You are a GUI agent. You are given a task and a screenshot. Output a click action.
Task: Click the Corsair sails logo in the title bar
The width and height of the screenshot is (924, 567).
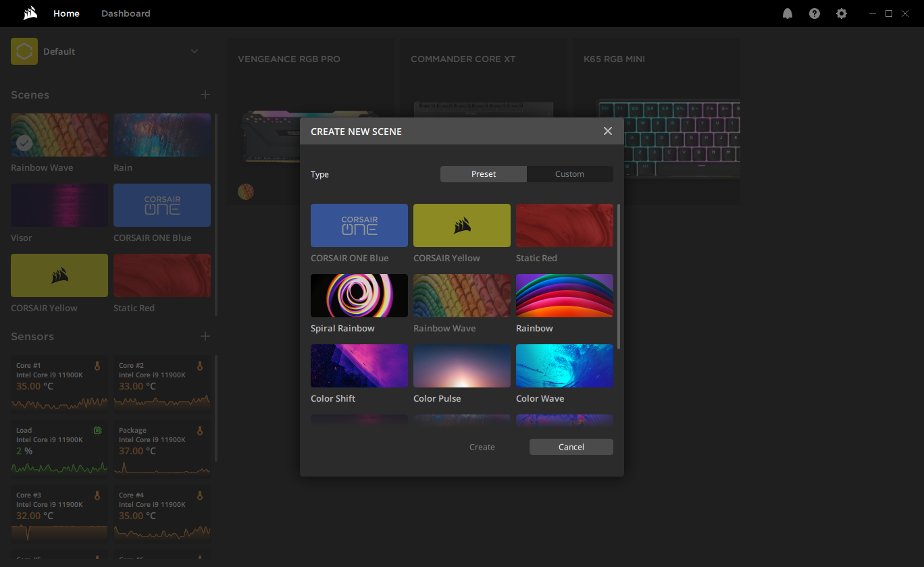point(30,13)
